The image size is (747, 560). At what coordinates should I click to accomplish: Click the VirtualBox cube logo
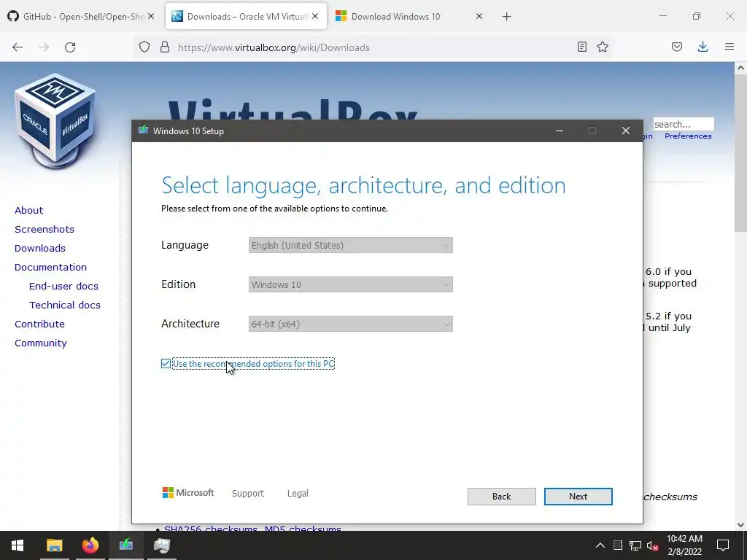[55, 121]
